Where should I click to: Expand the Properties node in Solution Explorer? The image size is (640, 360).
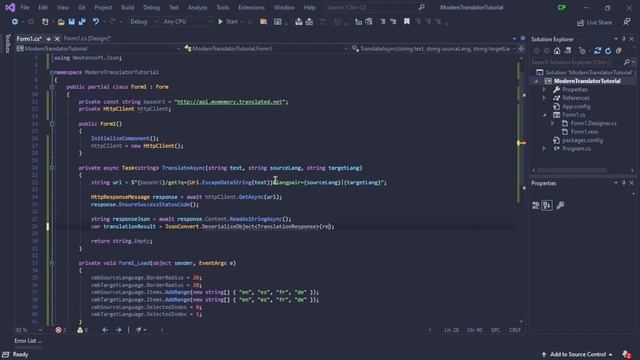tap(544, 89)
